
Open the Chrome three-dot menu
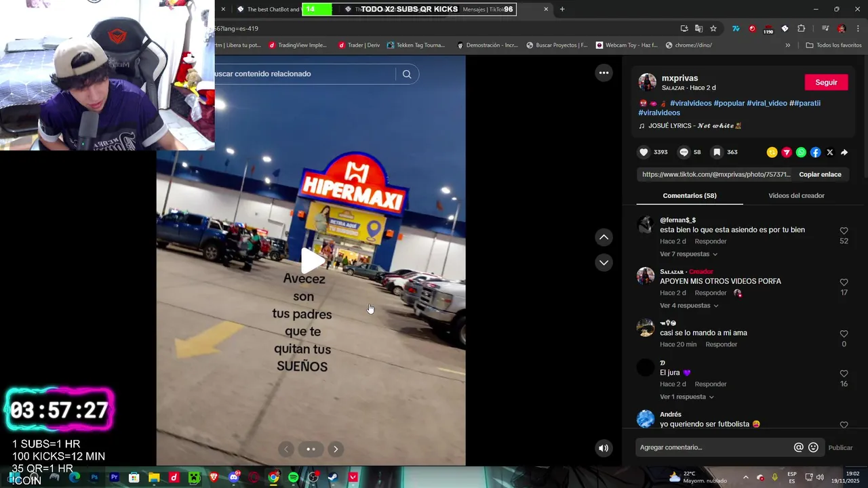pyautogui.click(x=859, y=28)
